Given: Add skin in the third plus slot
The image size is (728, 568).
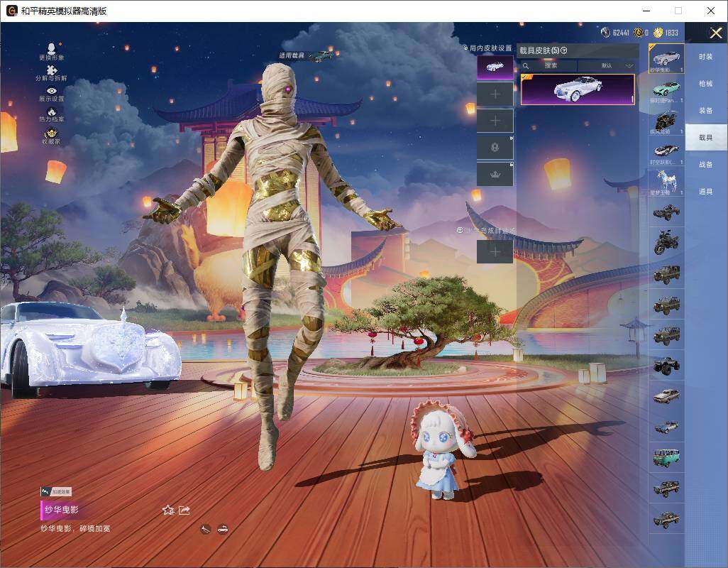Looking at the screenshot, I should pos(495,121).
